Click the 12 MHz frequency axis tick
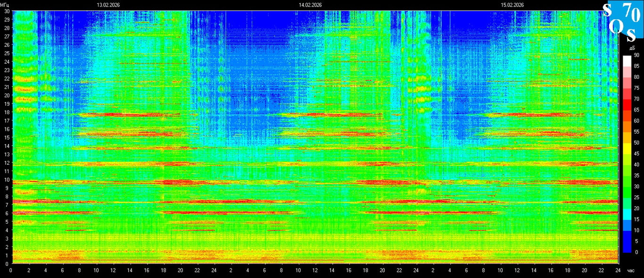This screenshot has width=644, height=278. 7,163
